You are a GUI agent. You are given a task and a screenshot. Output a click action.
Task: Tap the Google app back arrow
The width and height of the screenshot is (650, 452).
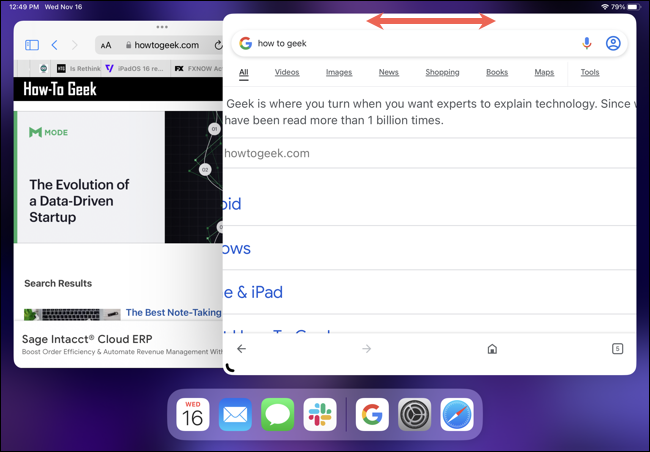click(x=241, y=349)
